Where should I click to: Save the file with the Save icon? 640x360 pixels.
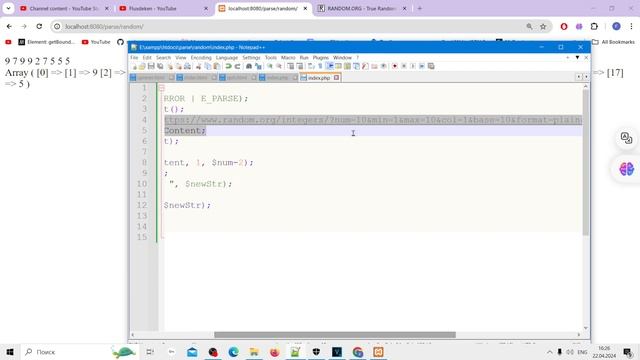(151, 66)
